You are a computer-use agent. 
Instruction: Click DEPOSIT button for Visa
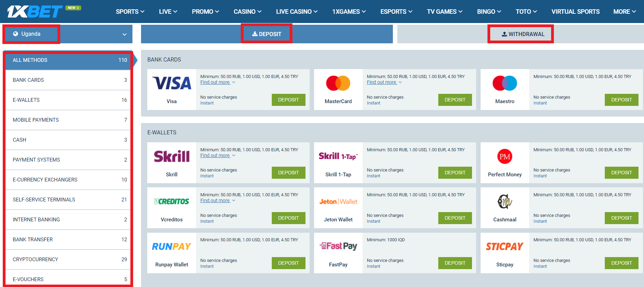click(288, 100)
